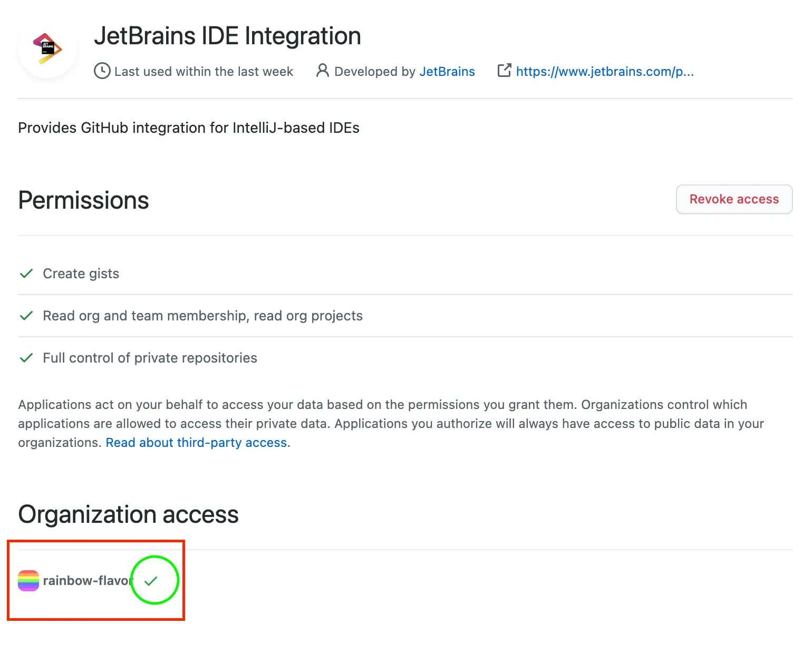Image resolution: width=812 pixels, height=663 pixels.
Task: Click Last used within the last week
Action: point(204,71)
